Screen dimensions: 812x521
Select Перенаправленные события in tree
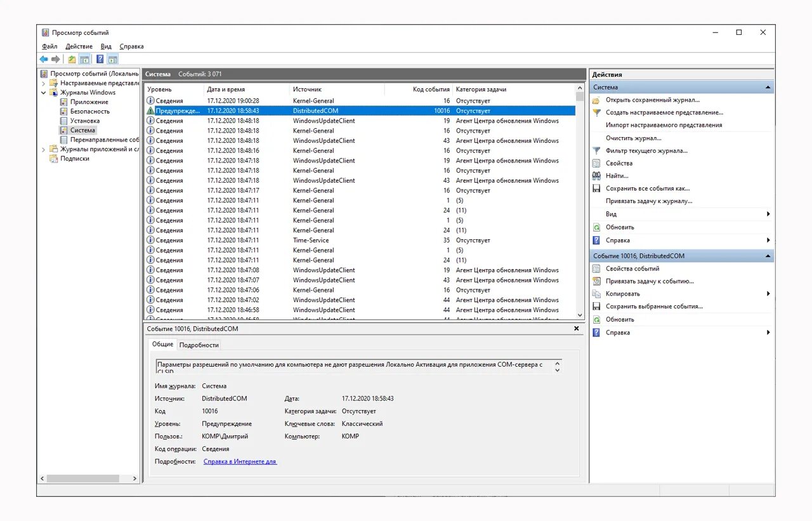104,140
